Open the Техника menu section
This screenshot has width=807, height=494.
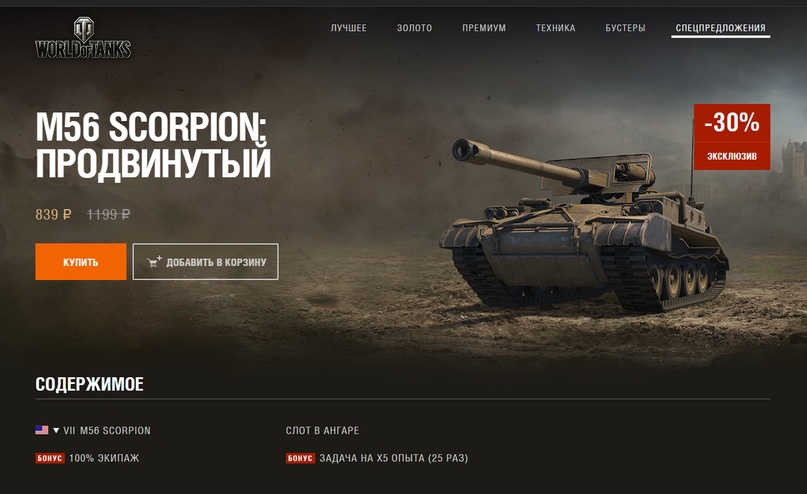click(x=555, y=28)
